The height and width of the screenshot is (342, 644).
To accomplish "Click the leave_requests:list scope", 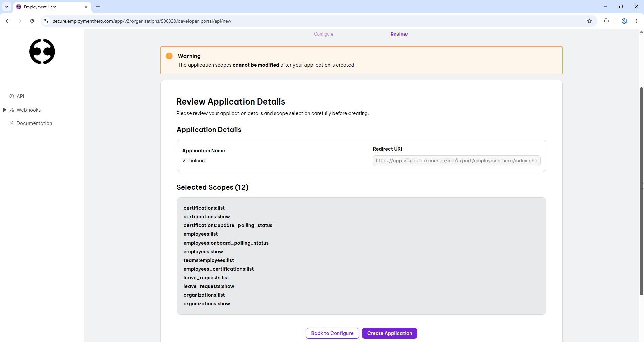I will 206,278.
